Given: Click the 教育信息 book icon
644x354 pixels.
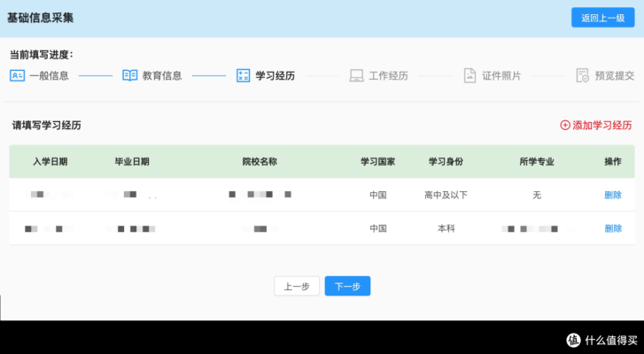Looking at the screenshot, I should coord(129,75).
